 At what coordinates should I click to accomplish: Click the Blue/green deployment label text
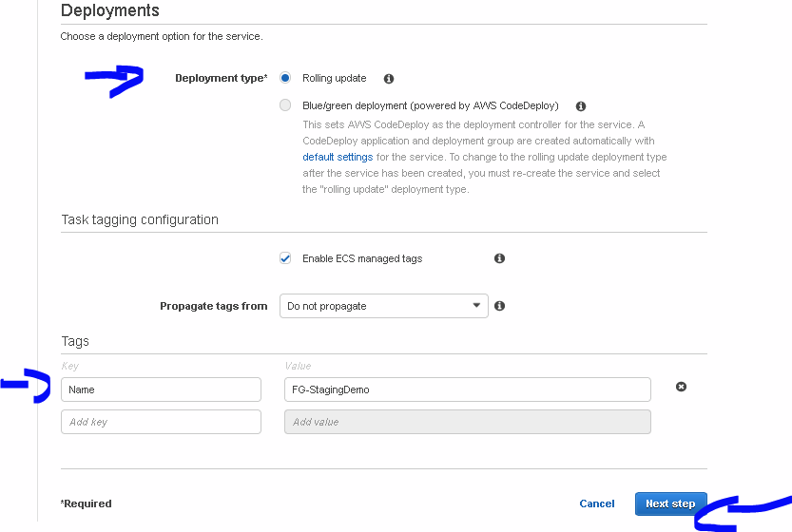point(430,105)
